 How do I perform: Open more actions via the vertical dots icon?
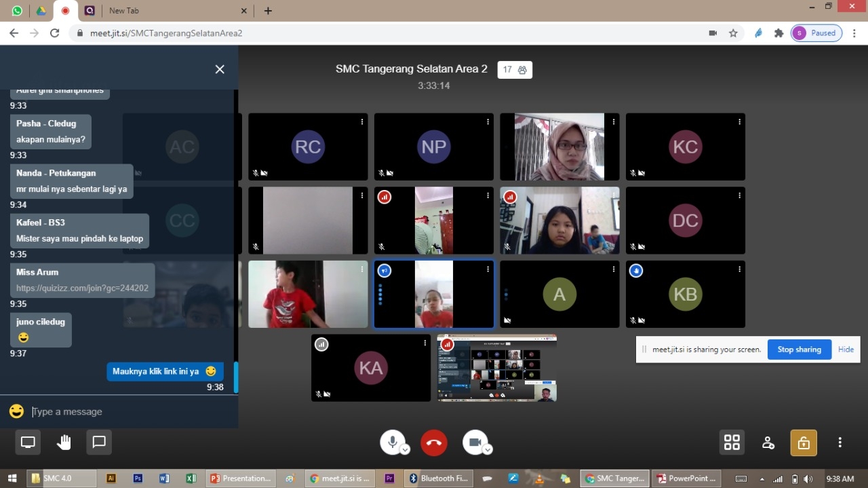point(840,442)
